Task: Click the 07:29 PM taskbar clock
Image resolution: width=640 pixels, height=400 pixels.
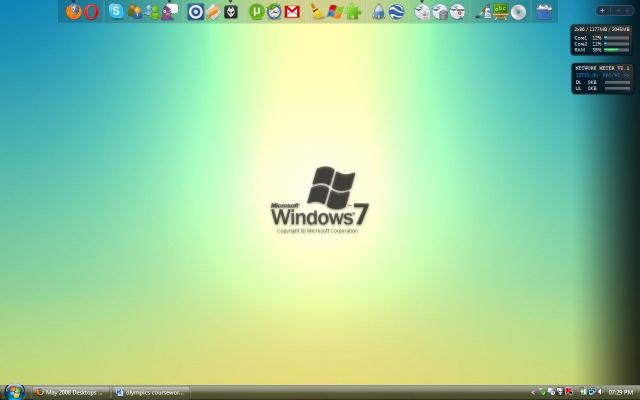Action: (x=621, y=393)
